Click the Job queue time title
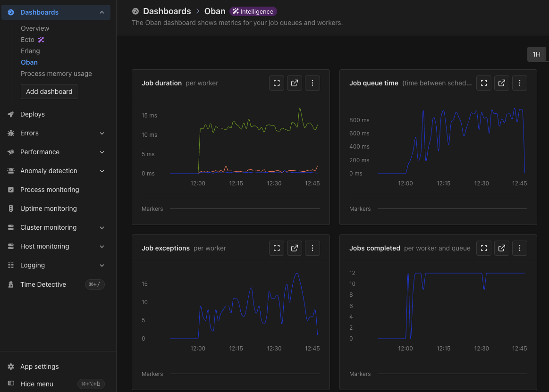Image resolution: width=549 pixels, height=392 pixels. pyautogui.click(x=373, y=83)
